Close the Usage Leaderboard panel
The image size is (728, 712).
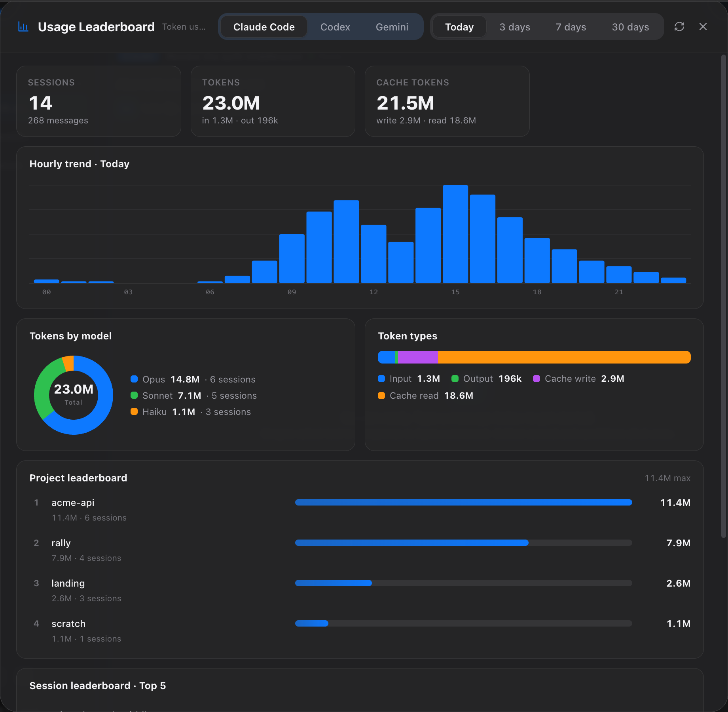(703, 27)
